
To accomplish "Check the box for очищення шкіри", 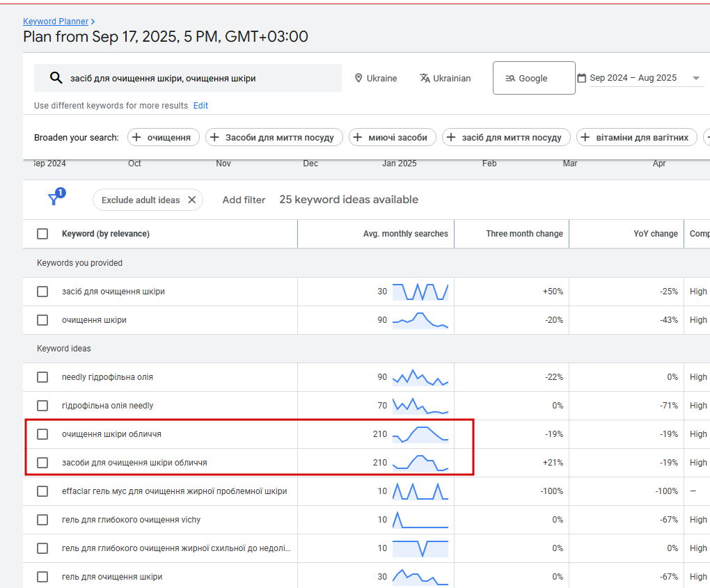I will [x=42, y=320].
